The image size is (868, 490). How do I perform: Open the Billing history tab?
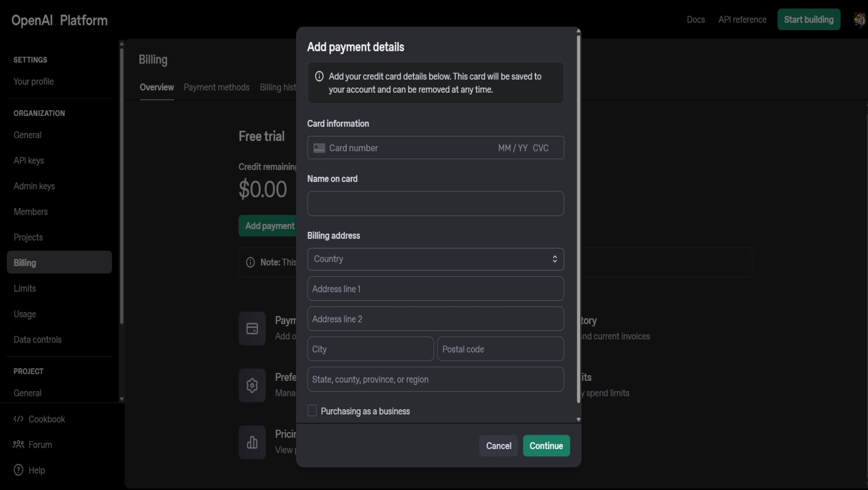[x=278, y=87]
